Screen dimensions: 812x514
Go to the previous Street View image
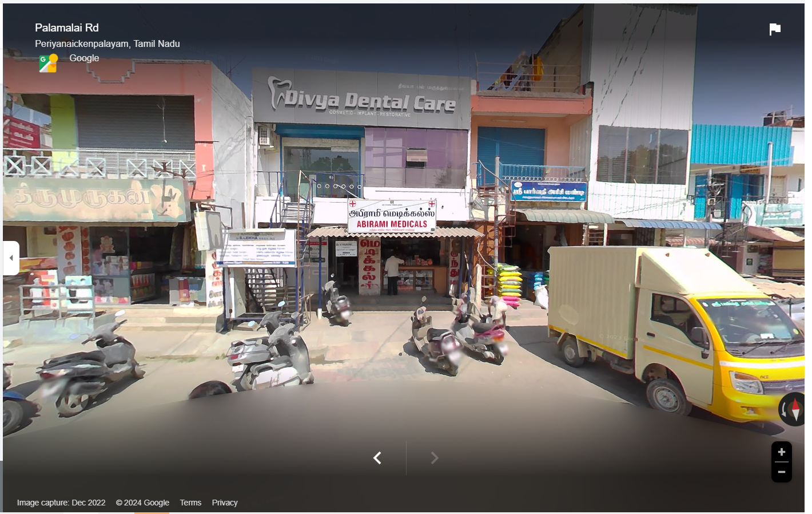point(377,458)
